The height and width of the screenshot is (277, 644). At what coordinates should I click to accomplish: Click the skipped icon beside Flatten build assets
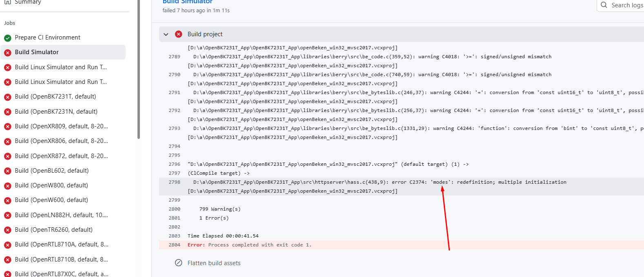point(179,263)
